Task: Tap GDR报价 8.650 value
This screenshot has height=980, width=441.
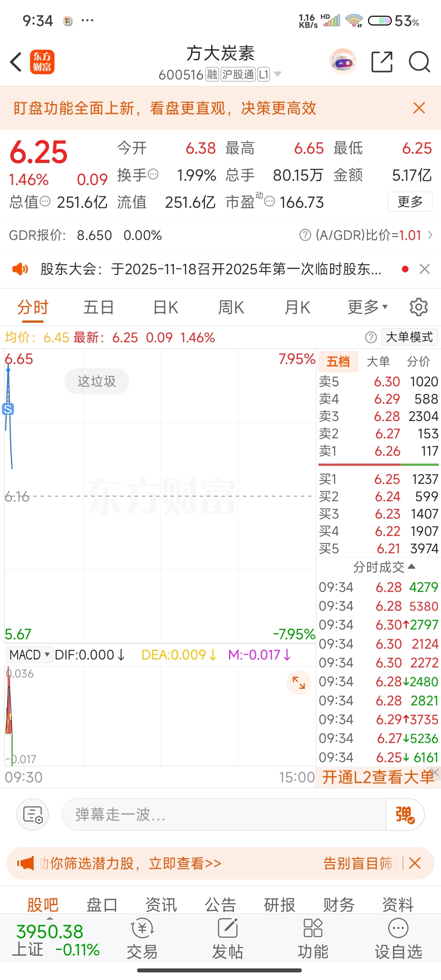Action: 94,235
